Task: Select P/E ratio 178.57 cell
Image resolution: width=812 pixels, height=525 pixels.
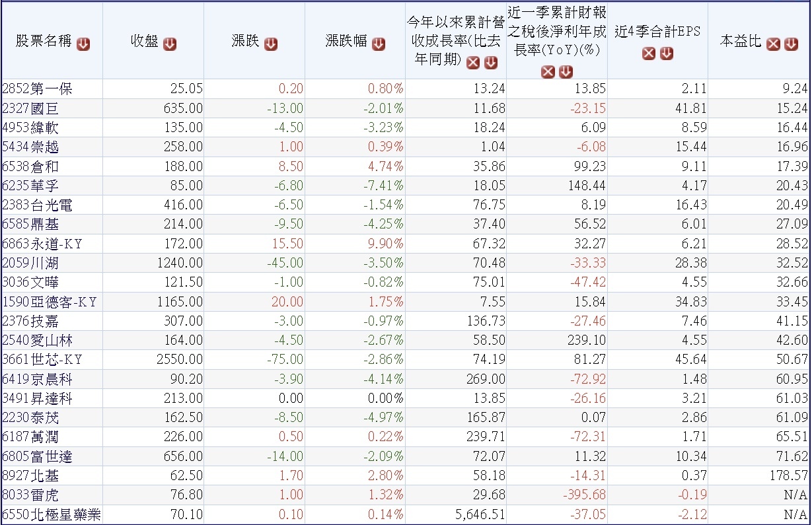Action: tap(759, 475)
